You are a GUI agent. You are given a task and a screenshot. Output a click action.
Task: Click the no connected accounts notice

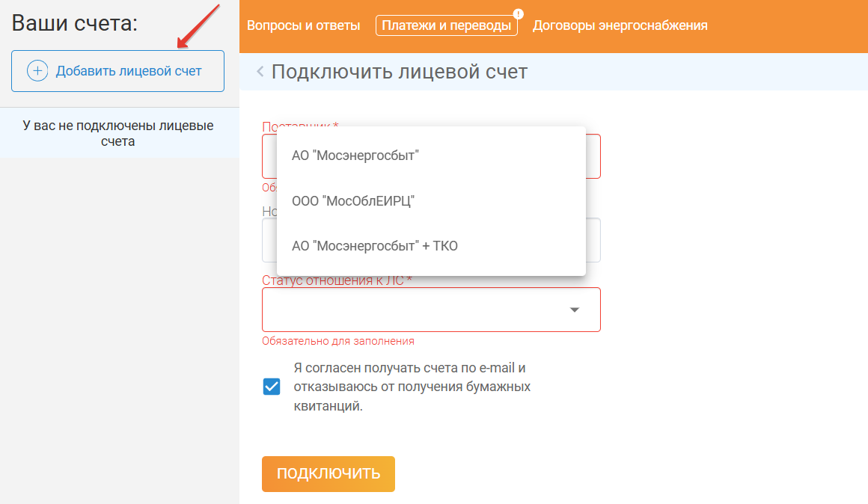click(118, 133)
